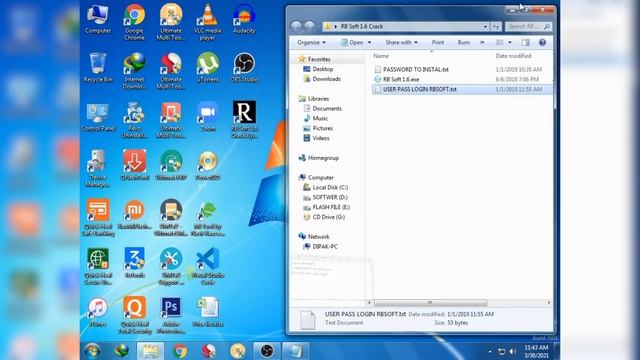Image resolution: width=640 pixels, height=360 pixels.
Task: Launch Audacity from the desktop
Action: [x=244, y=20]
